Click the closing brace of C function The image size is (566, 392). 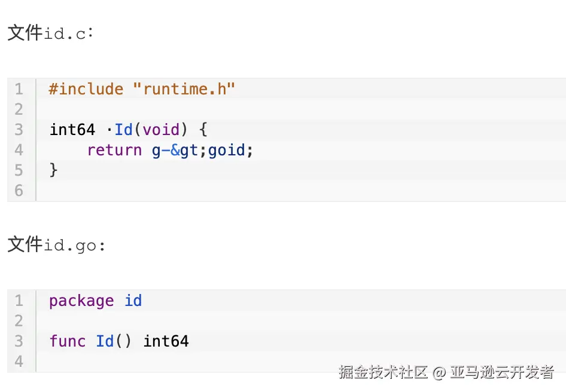click(x=54, y=170)
